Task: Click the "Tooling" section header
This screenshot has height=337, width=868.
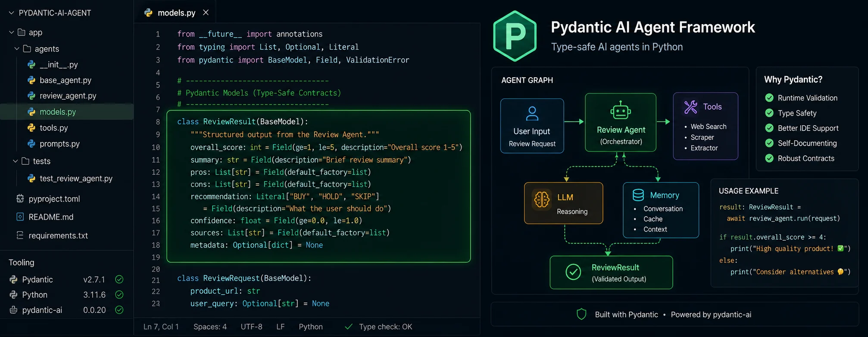Action: point(22,262)
